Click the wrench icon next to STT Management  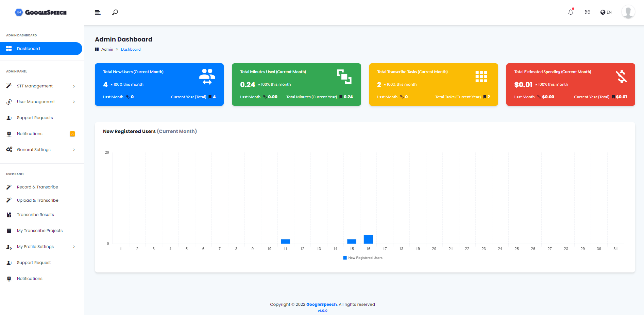click(9, 86)
